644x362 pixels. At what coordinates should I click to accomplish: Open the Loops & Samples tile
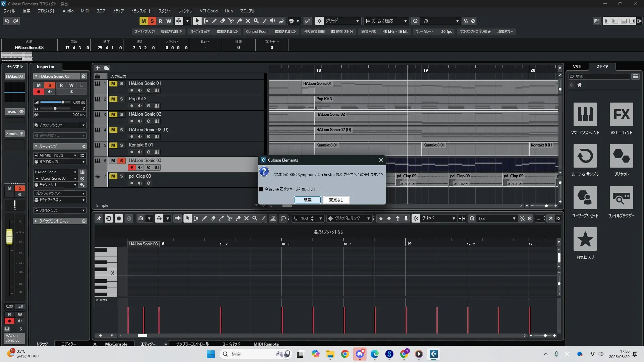tap(585, 156)
